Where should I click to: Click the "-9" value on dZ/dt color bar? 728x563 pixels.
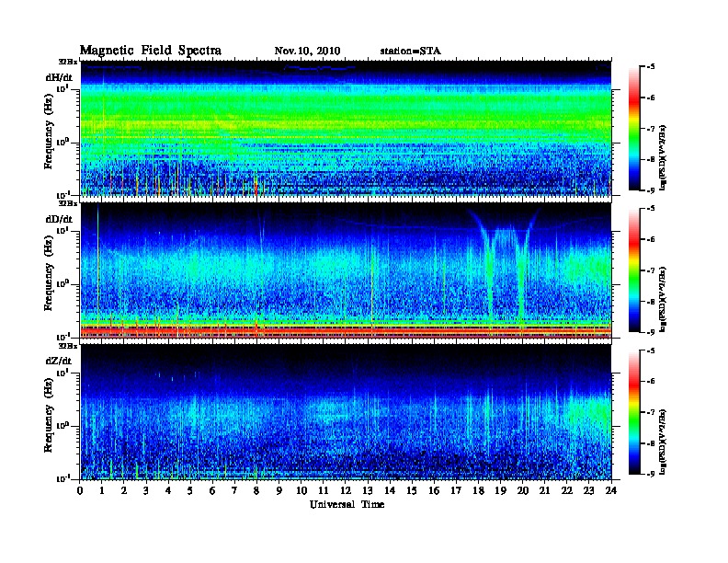(651, 474)
